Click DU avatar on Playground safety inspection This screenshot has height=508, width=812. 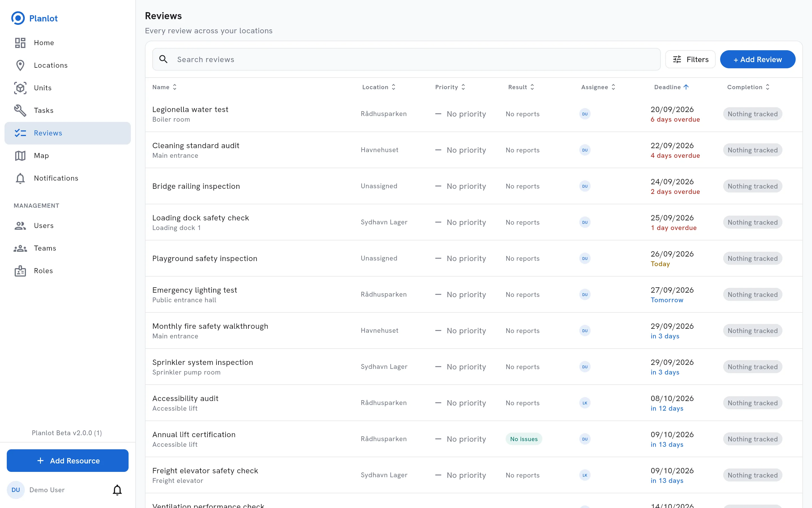[x=585, y=258]
